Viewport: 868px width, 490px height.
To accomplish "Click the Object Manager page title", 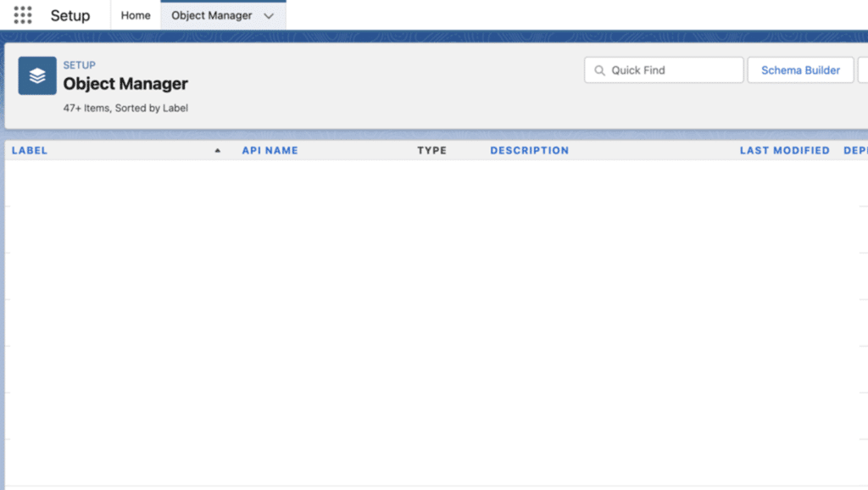I will tap(125, 84).
